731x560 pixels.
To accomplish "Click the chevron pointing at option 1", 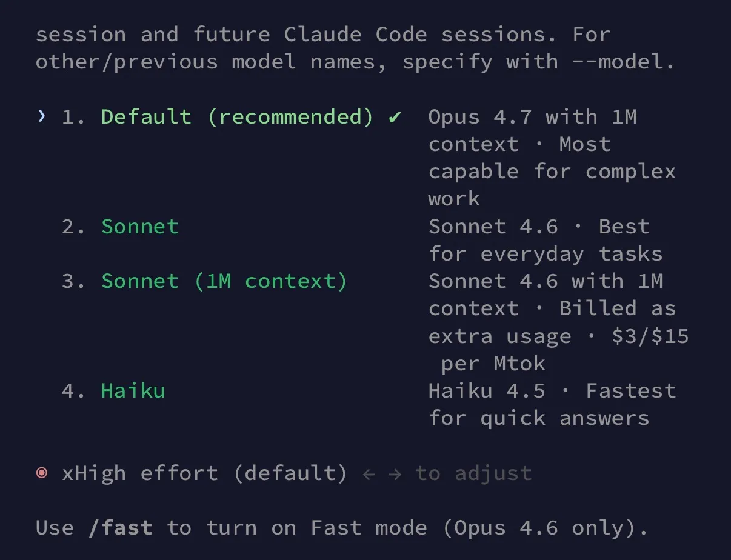I will 41,116.
